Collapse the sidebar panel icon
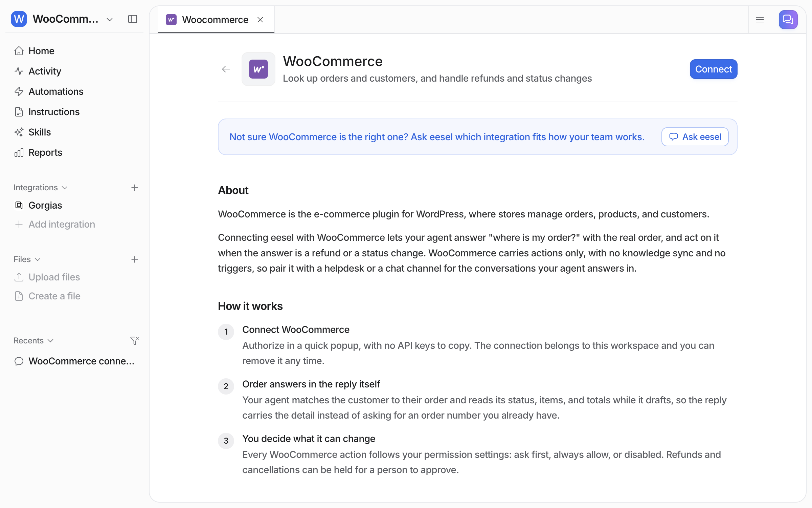812x508 pixels. 133,19
